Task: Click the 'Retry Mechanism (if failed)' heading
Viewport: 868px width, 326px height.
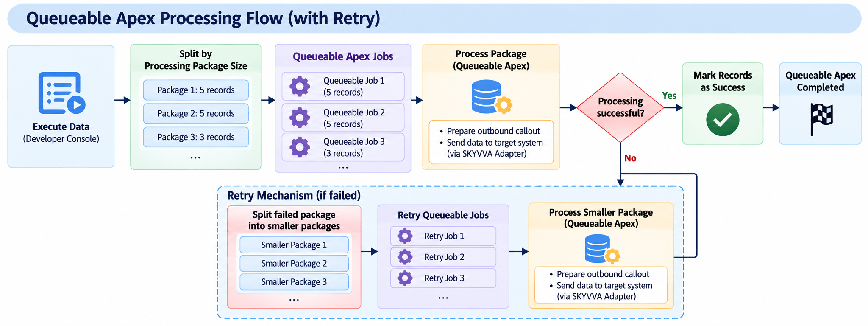Action: (x=294, y=195)
